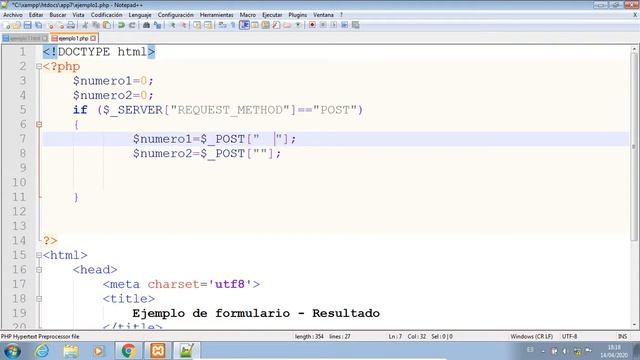This screenshot has height=360, width=640.
Task: Click the Playback macro icon
Action: click(x=333, y=25)
